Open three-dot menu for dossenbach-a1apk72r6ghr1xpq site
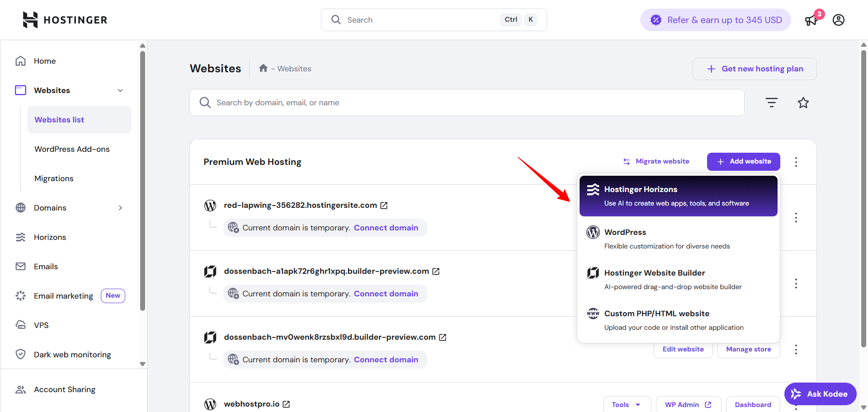Viewport: 868px width, 412px height. [796, 284]
